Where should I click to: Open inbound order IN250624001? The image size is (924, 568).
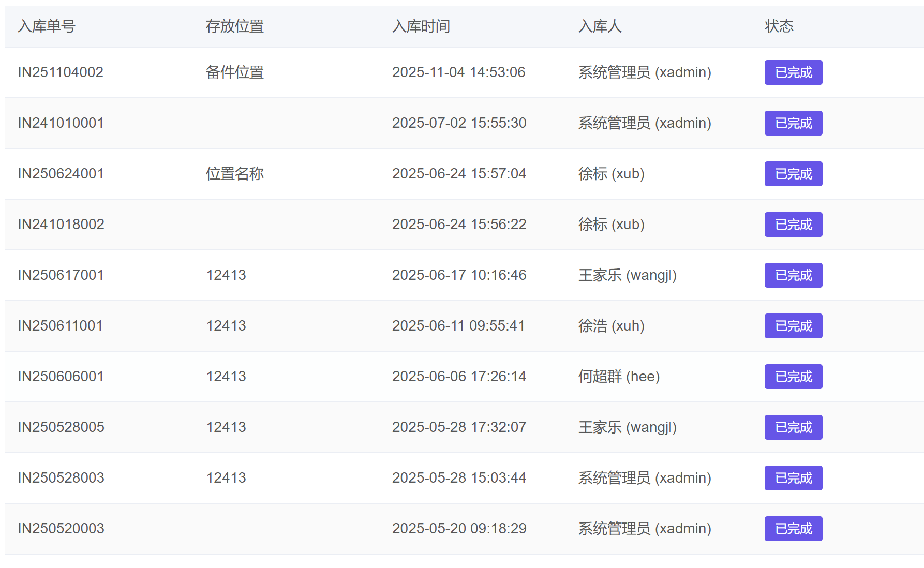click(61, 174)
